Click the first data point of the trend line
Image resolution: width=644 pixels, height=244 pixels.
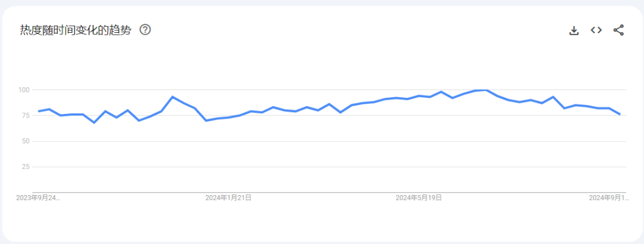click(x=39, y=112)
